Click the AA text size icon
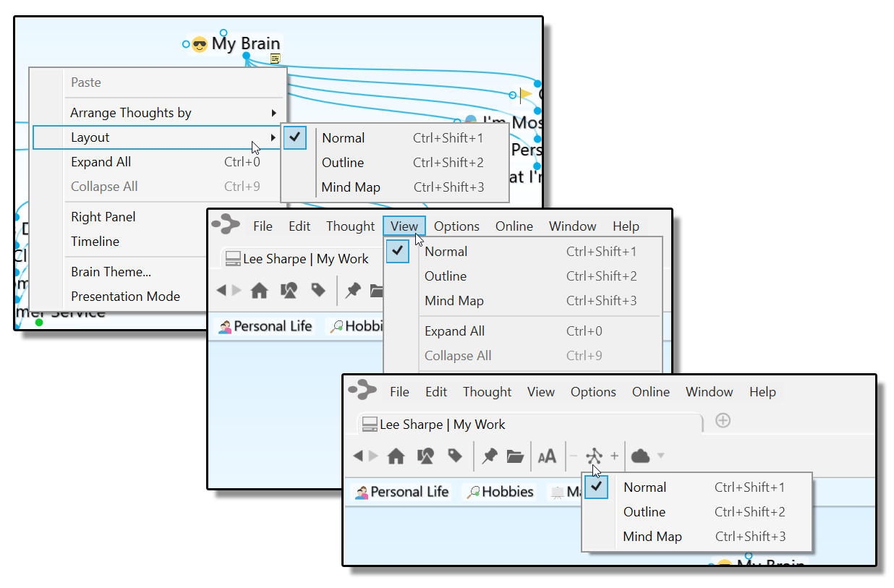The image size is (894, 588). [x=547, y=456]
